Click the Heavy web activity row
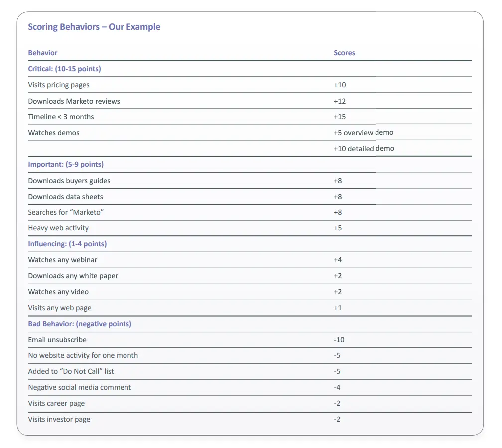Screen dimensions: 502x448 click(58, 228)
